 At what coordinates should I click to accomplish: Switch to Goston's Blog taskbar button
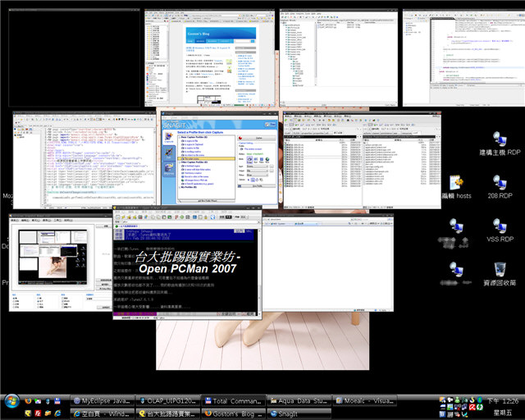pos(234,413)
